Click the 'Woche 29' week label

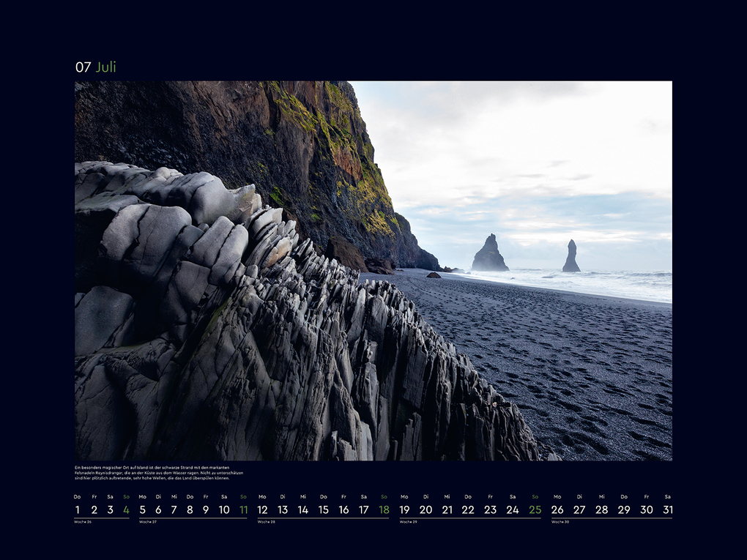coord(410,523)
